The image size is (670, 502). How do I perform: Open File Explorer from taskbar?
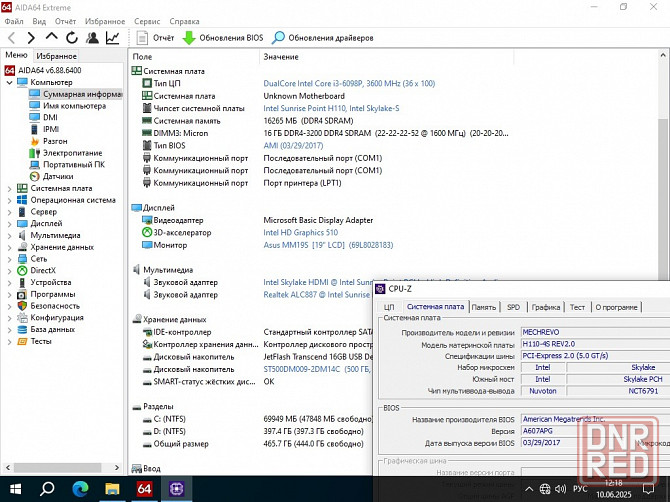pyautogui.click(x=112, y=489)
